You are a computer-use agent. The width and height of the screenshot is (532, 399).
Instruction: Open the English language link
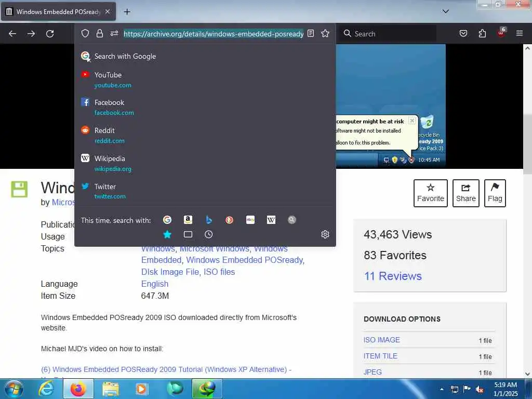tap(155, 284)
